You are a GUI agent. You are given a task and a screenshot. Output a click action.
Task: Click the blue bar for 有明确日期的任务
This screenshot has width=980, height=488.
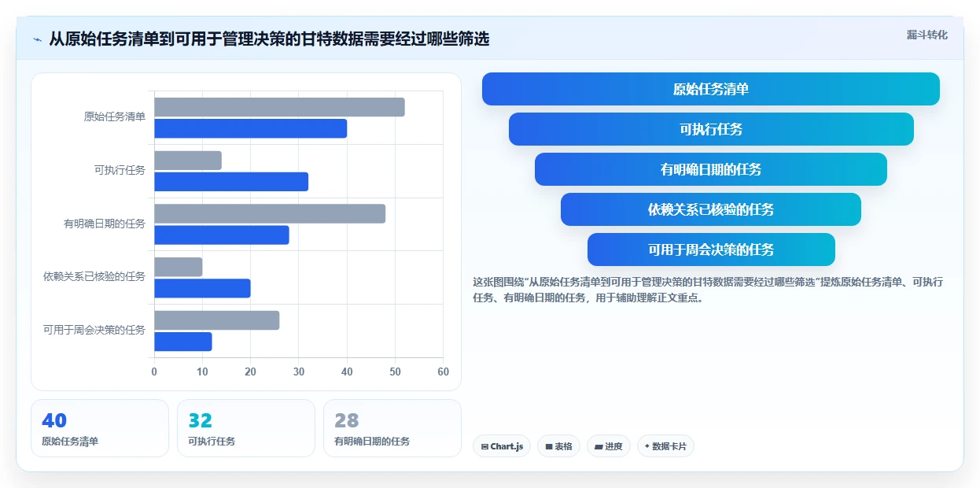pyautogui.click(x=222, y=235)
